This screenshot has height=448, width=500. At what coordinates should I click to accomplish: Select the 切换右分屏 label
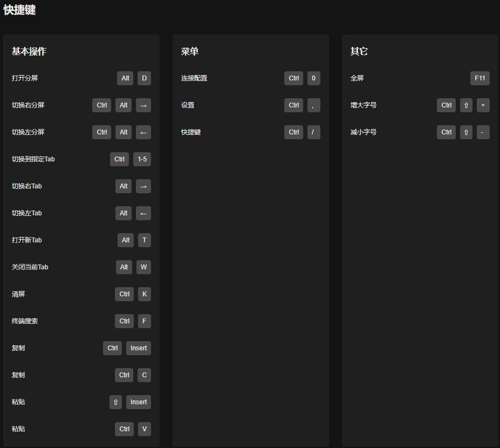click(28, 105)
